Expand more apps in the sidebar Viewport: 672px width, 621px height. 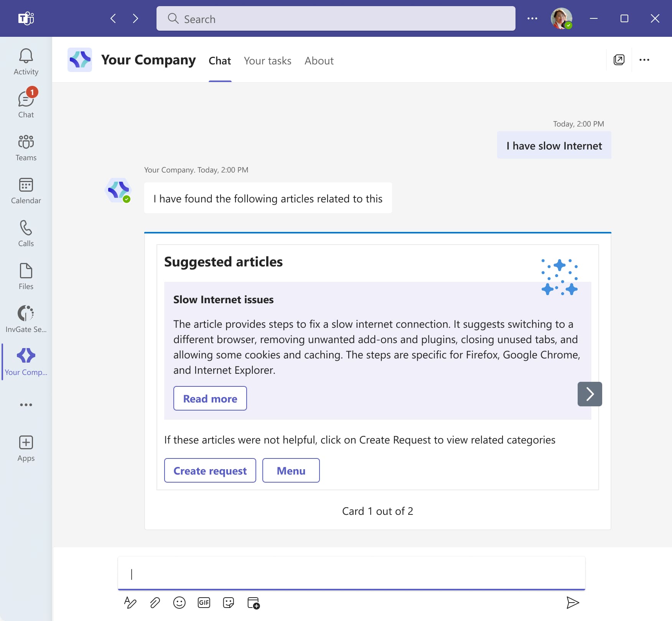click(x=25, y=404)
